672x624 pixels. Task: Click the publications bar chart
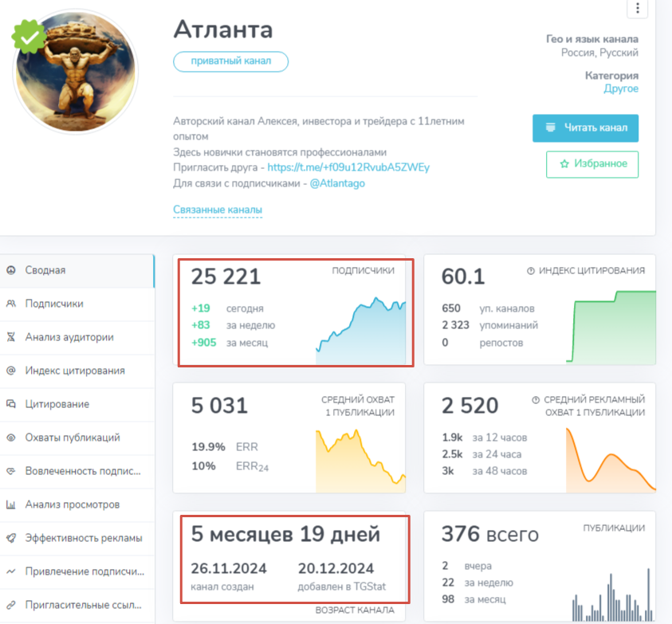(x=612, y=594)
